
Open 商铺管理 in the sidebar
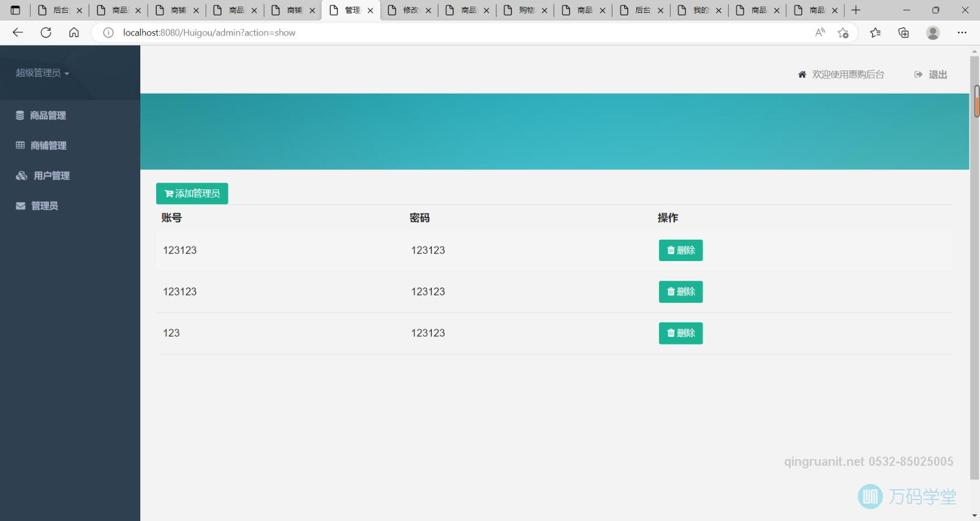[x=41, y=145]
